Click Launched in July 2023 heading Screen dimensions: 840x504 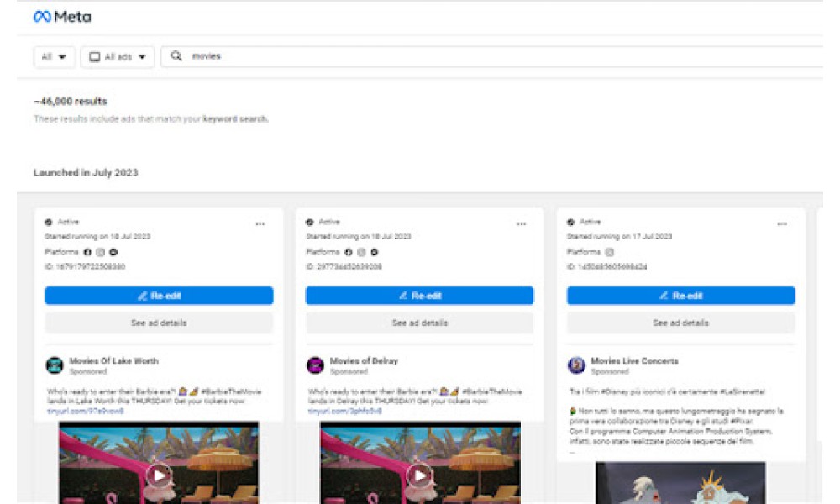86,172
